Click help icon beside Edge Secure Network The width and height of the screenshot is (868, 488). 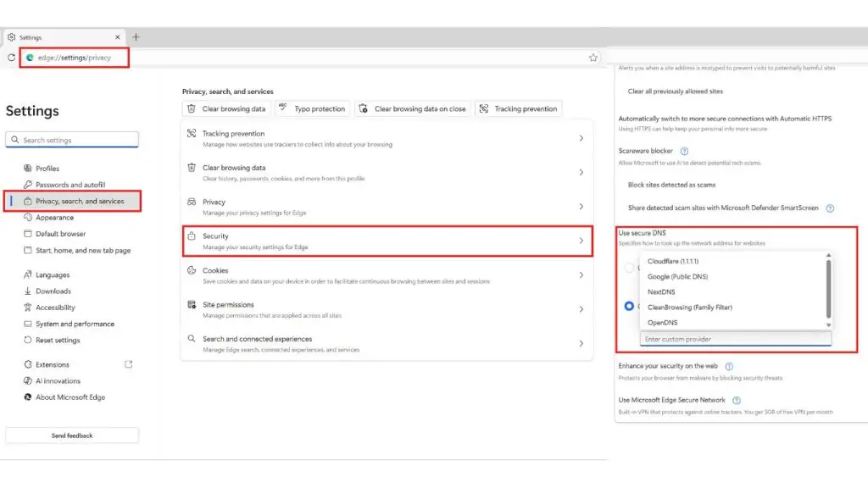737,400
